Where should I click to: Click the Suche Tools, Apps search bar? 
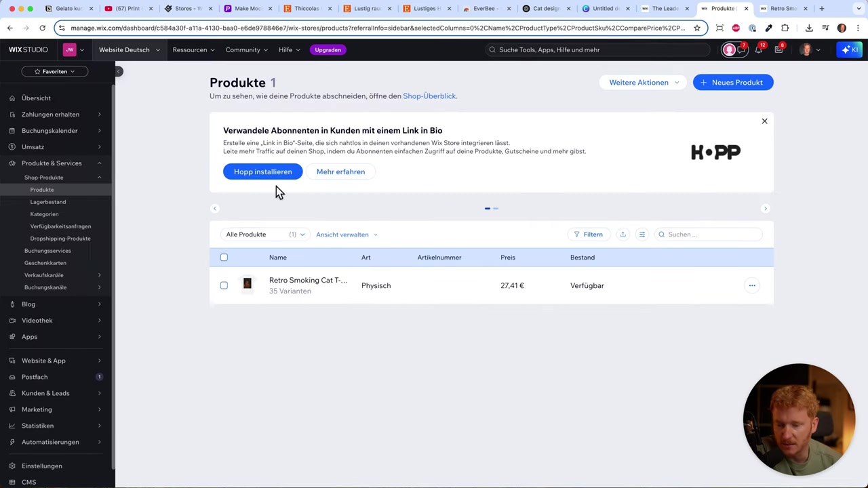pyautogui.click(x=597, y=49)
